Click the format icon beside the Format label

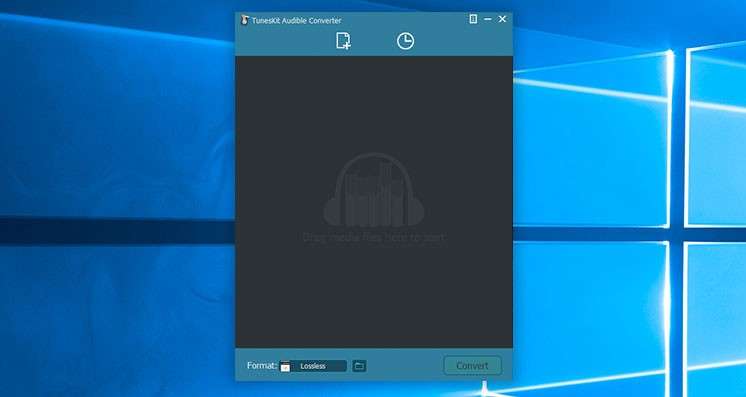[285, 366]
